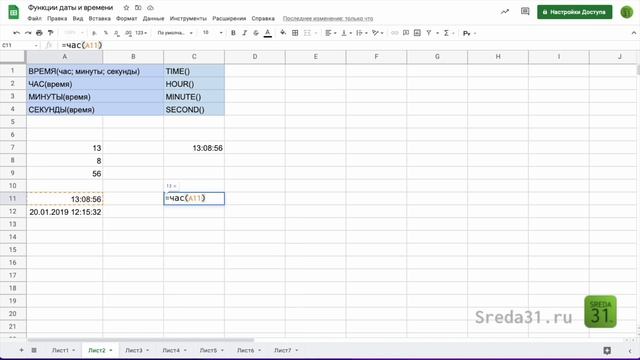Open the borders tool
Screen dimensions: 640x360
click(295, 33)
